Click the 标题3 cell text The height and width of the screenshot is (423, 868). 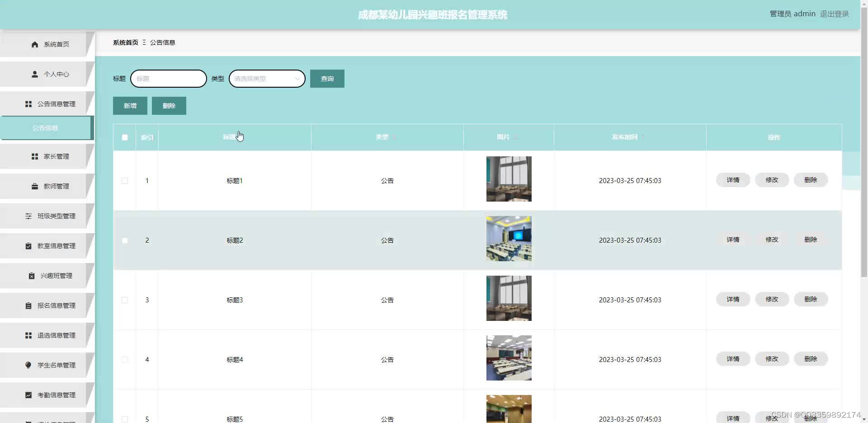click(235, 300)
